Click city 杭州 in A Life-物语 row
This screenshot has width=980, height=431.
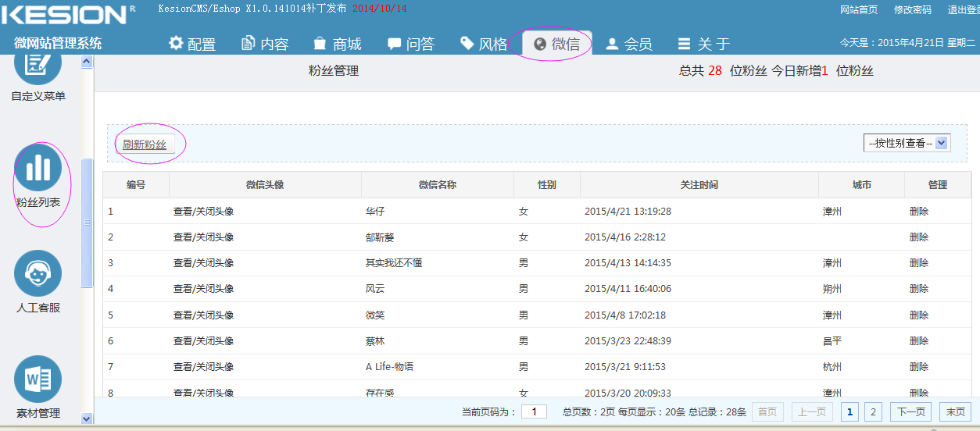pos(832,367)
